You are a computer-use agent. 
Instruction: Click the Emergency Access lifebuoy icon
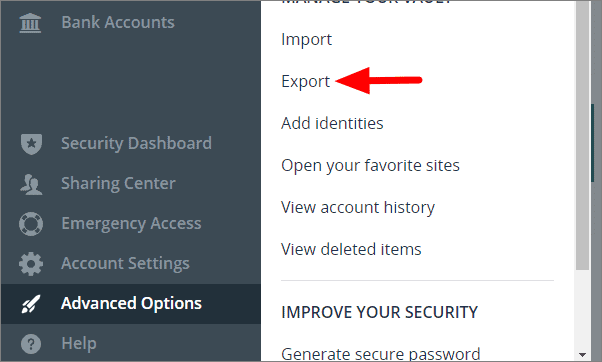tap(31, 224)
